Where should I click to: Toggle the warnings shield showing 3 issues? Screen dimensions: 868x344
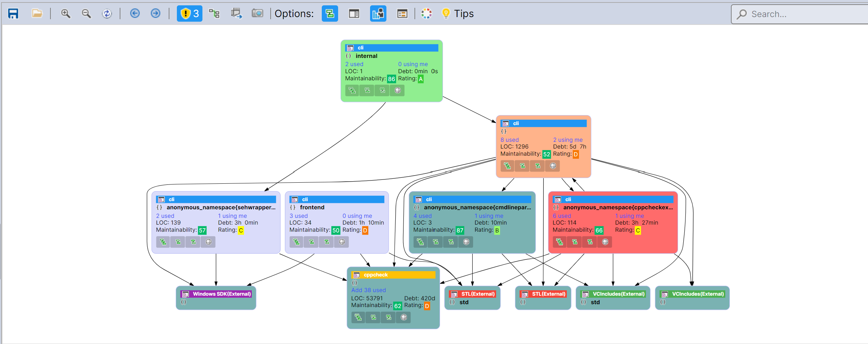click(189, 13)
